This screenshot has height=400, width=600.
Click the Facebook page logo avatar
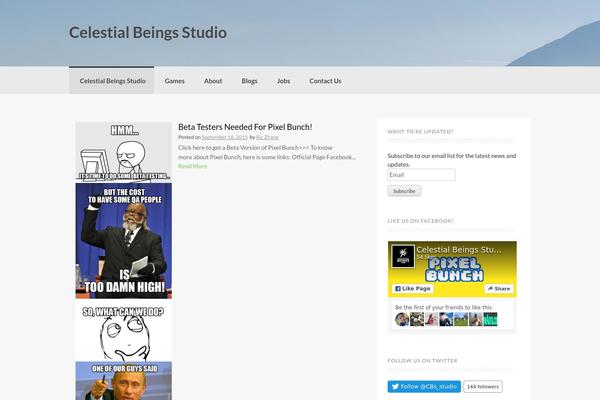coord(403,256)
